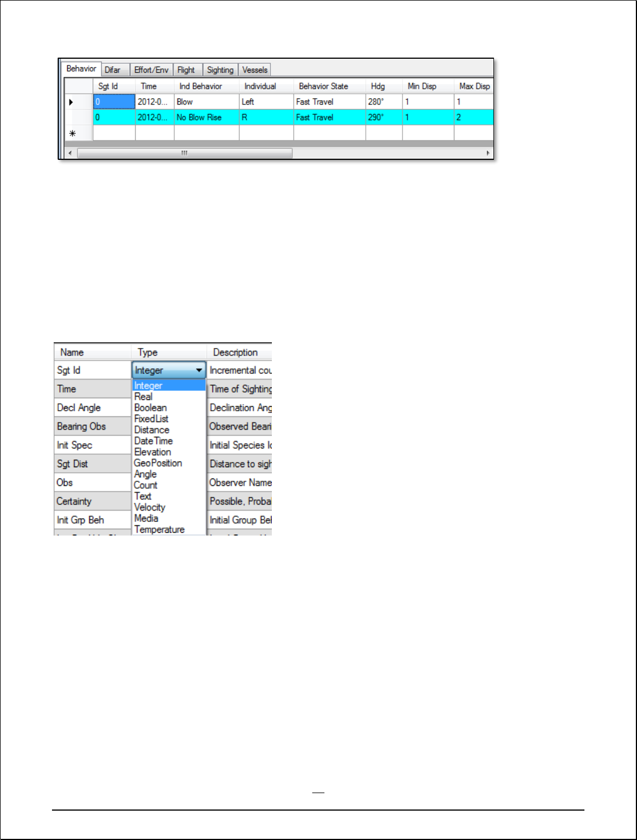Click the 'No Blow Rise' cell

207,117
